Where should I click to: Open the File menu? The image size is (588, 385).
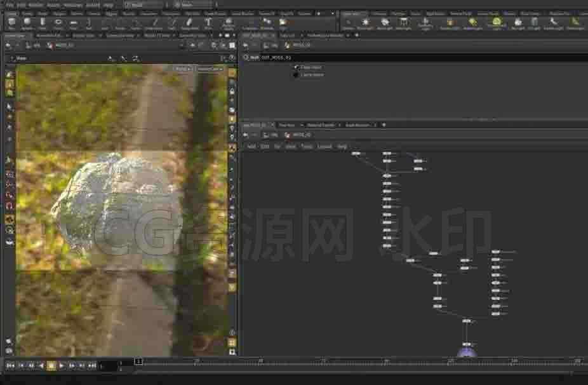point(10,5)
